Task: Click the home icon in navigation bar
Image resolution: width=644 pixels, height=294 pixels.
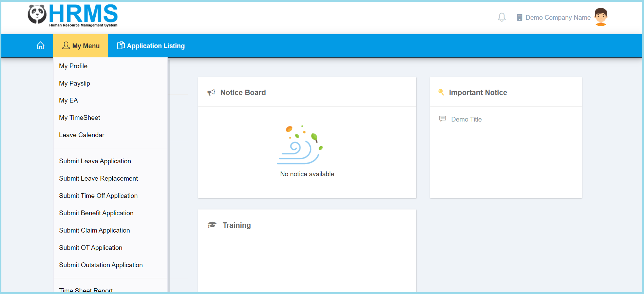Action: tap(40, 46)
